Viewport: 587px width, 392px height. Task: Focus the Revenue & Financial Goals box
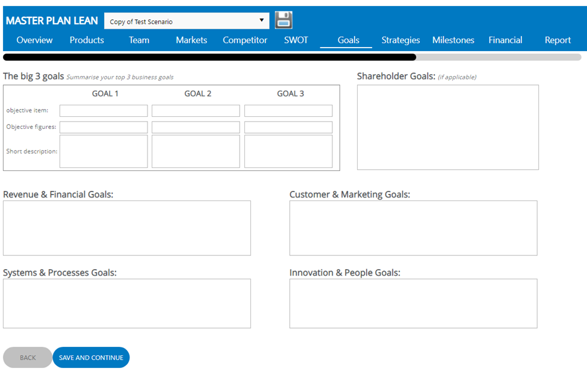click(126, 228)
